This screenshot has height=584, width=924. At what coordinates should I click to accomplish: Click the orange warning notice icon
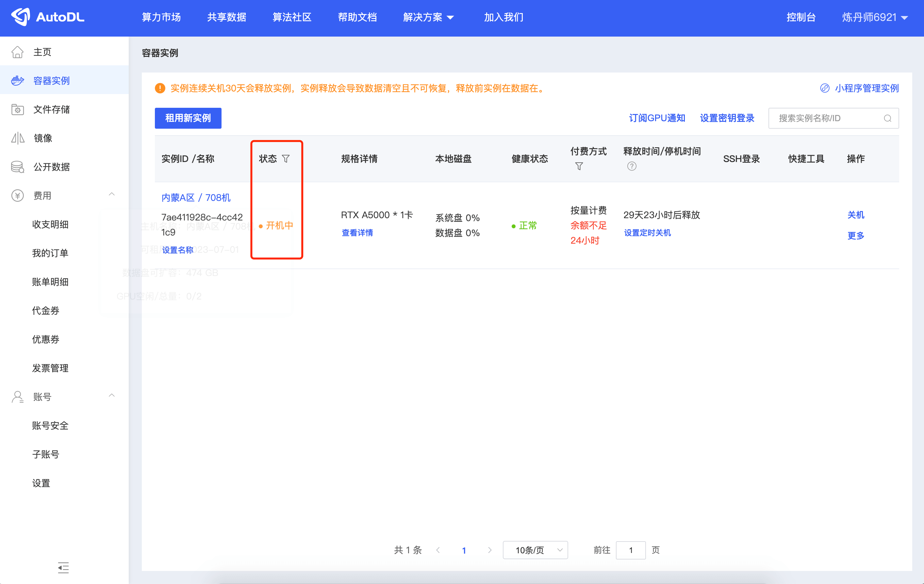pos(160,88)
